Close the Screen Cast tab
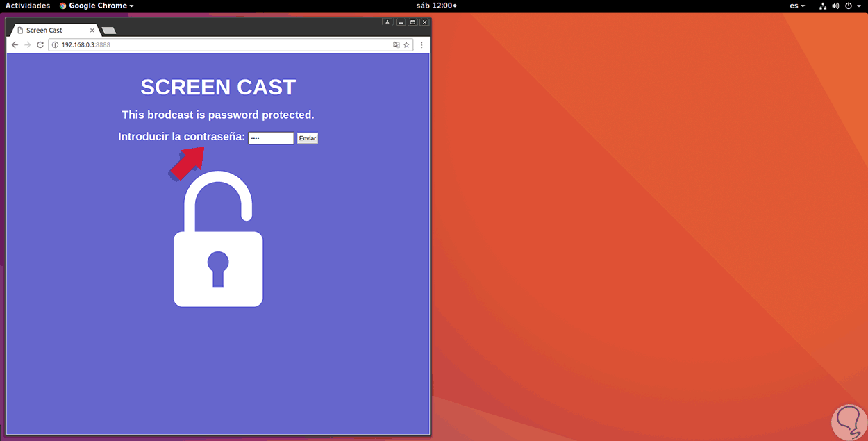 [x=92, y=31]
